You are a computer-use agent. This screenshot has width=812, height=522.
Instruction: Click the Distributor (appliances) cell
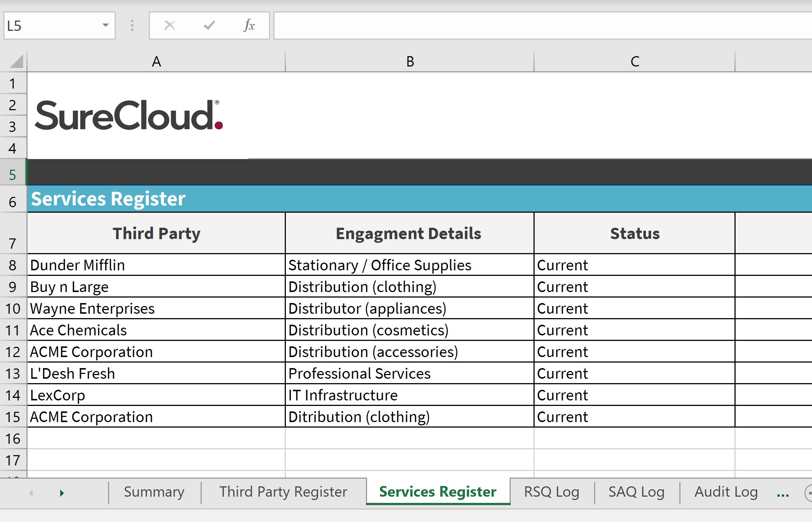point(410,308)
